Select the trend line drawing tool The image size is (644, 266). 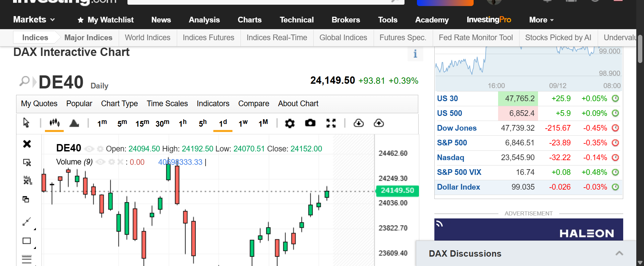click(x=26, y=221)
